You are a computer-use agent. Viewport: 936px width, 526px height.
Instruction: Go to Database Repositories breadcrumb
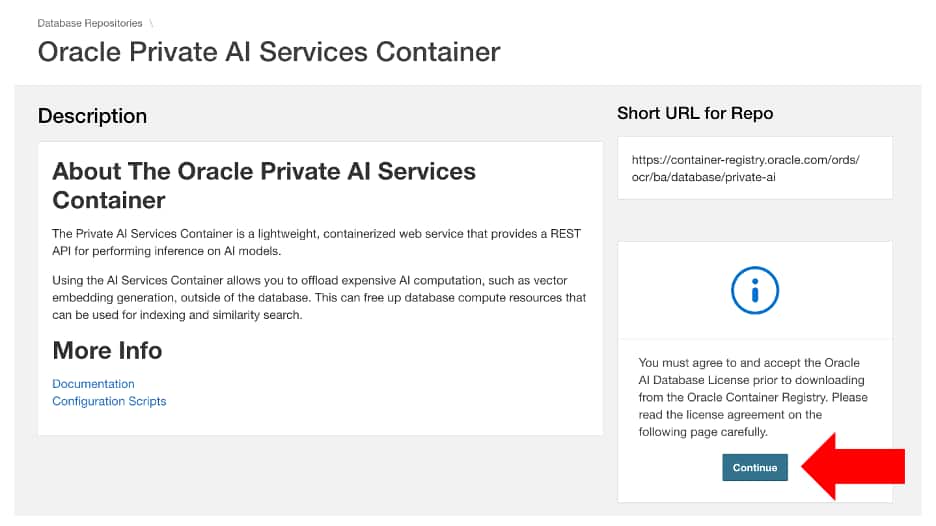91,22
